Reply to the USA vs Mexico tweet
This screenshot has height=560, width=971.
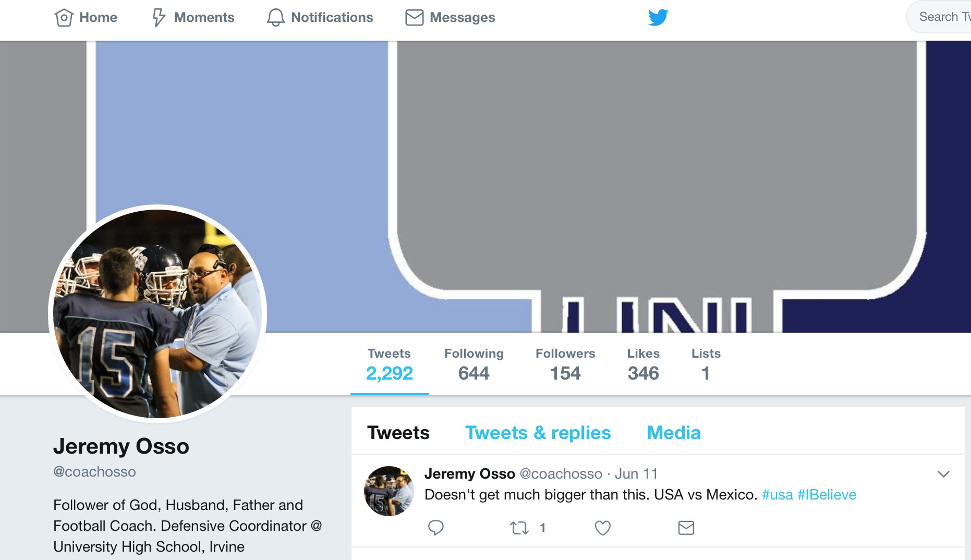tap(435, 528)
